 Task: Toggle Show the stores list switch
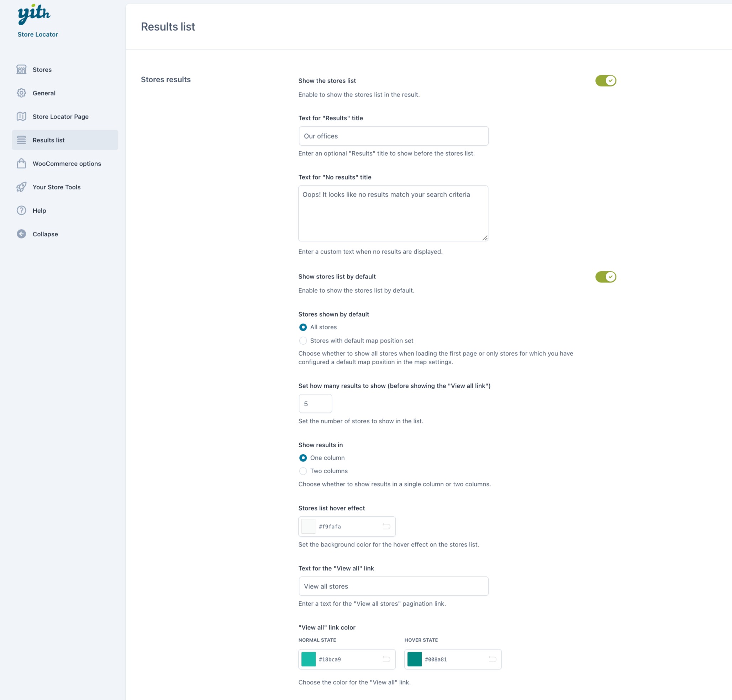(x=606, y=80)
